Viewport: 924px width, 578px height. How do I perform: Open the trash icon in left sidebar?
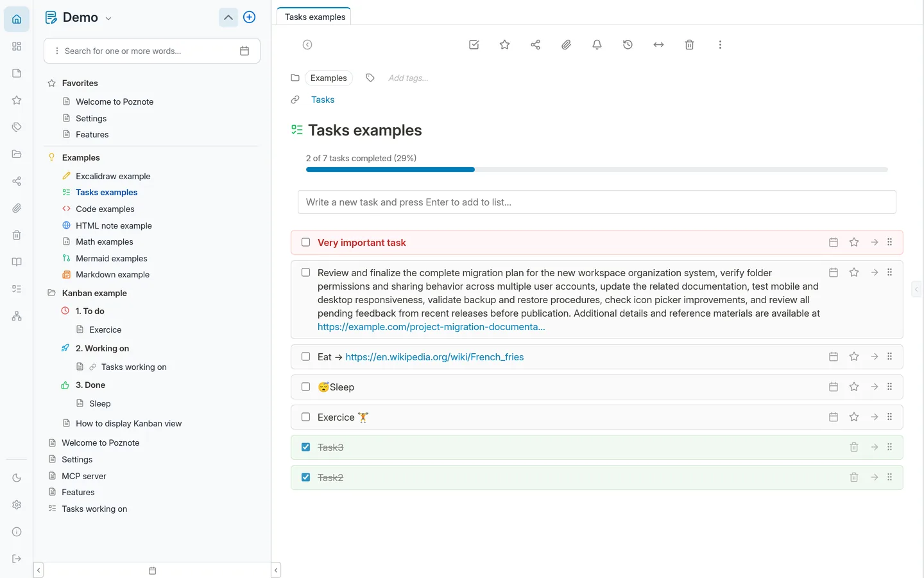pos(17,235)
